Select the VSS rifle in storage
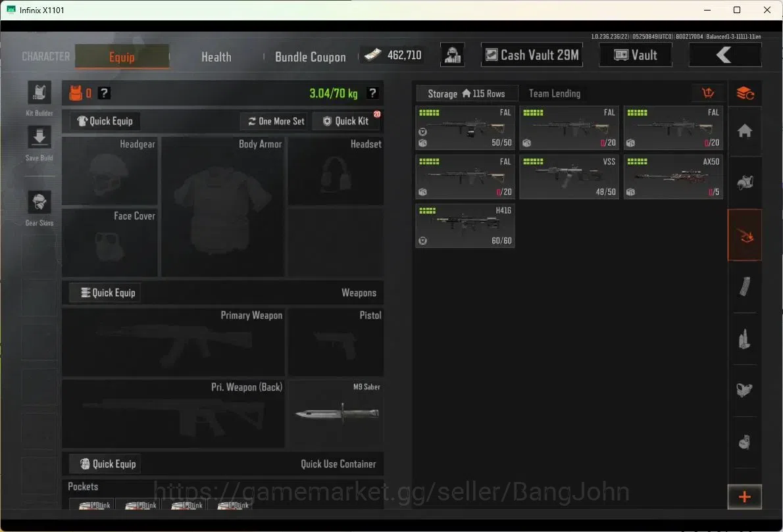Viewport: 783px width, 532px height. [569, 177]
